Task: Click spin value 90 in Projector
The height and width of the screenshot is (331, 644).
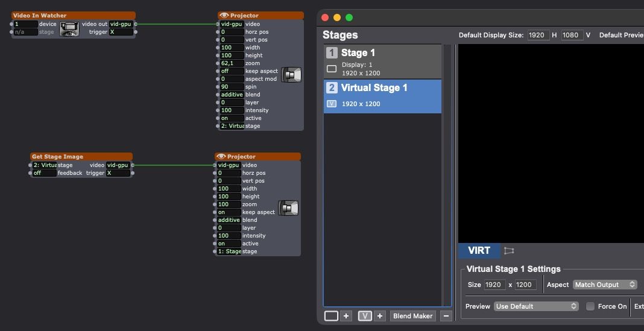Action: (232, 87)
